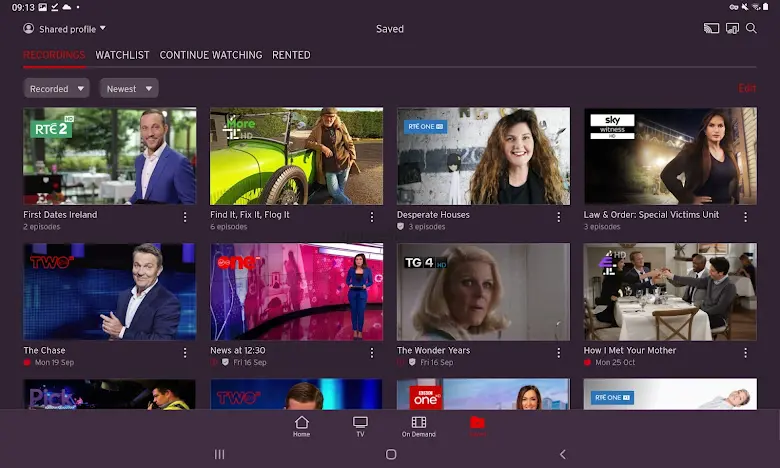The height and width of the screenshot is (468, 780).
Task: Open options menu for First Dates Ireland
Action: pos(185,217)
